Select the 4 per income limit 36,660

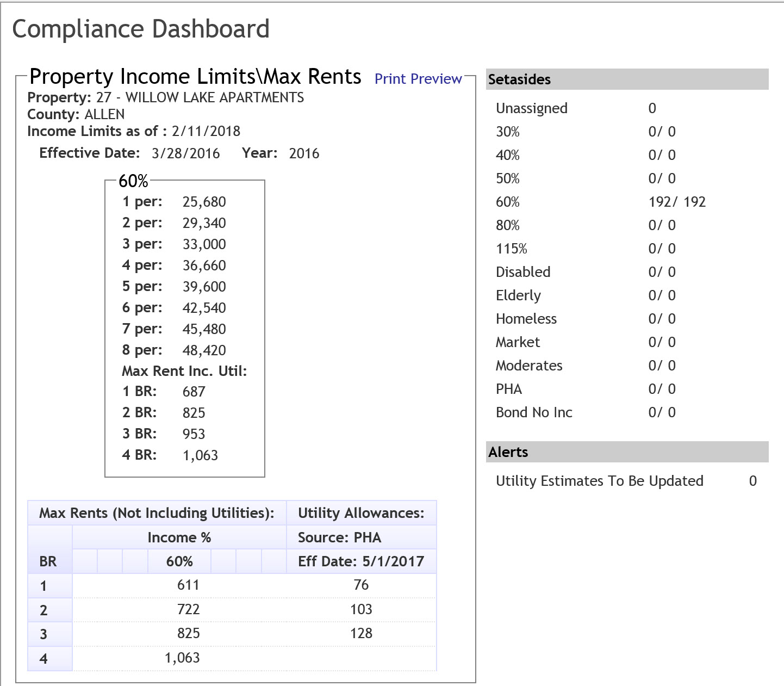coord(204,265)
